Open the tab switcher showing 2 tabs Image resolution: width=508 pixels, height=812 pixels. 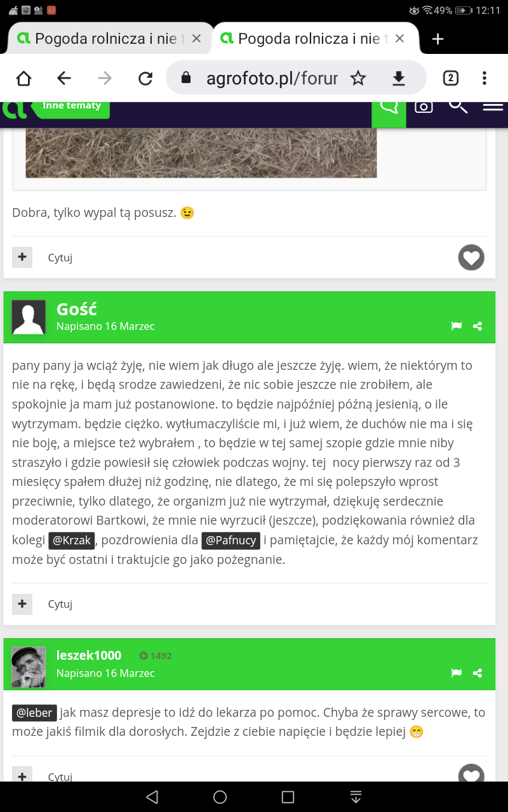pyautogui.click(x=450, y=78)
